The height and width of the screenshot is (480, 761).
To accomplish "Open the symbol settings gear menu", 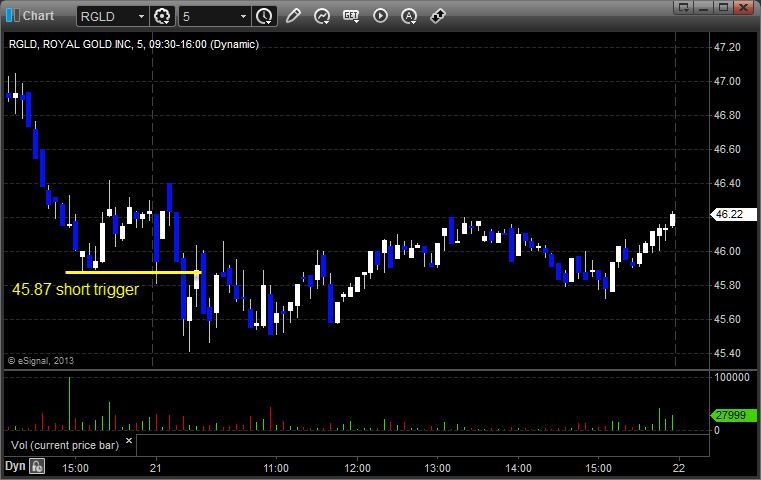I will coord(162,17).
